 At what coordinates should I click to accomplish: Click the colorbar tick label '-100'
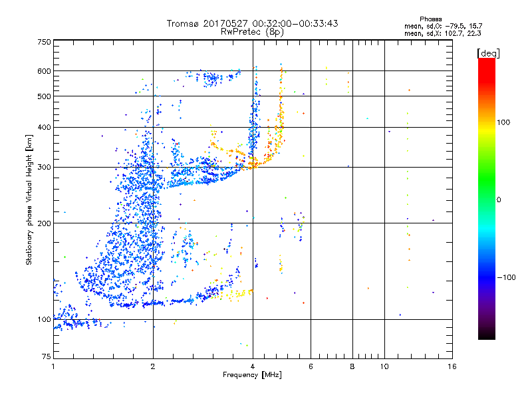point(506,277)
